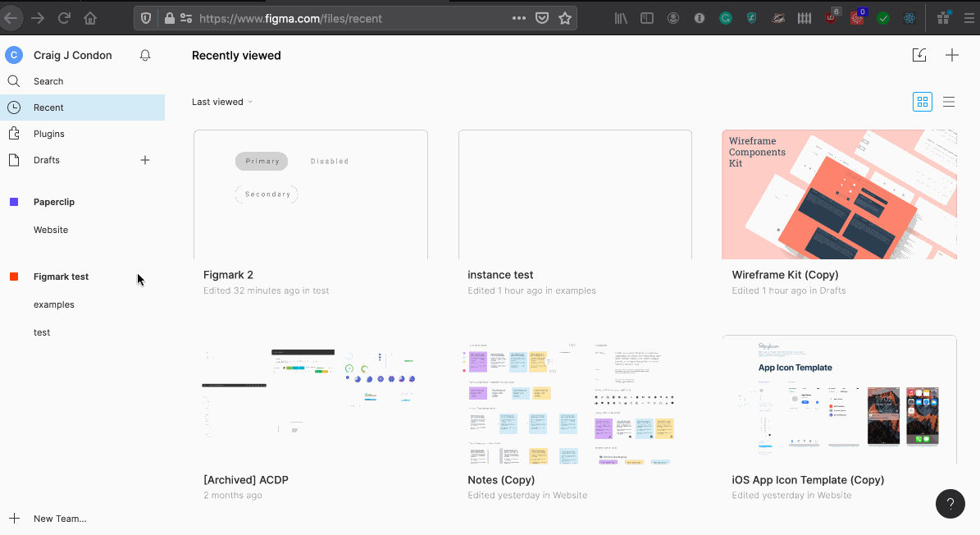Open the browser library icon
This screenshot has width=980, height=535.
(x=621, y=18)
